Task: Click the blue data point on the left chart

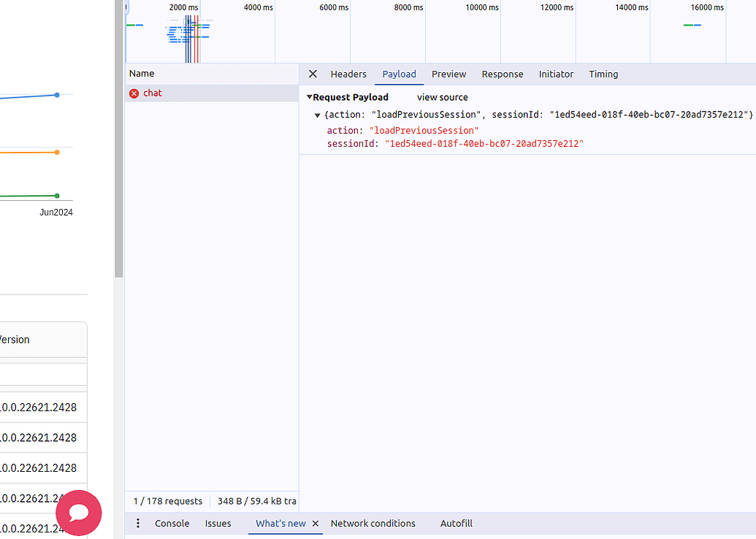Action: pyautogui.click(x=56, y=94)
